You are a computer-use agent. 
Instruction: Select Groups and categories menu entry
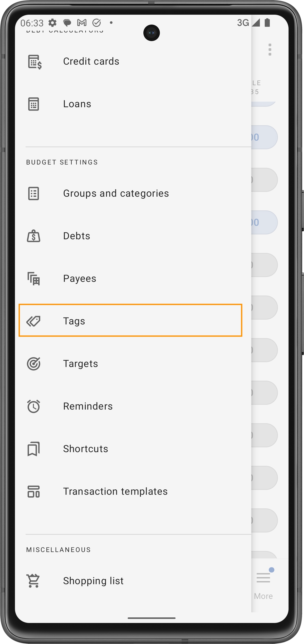116,193
